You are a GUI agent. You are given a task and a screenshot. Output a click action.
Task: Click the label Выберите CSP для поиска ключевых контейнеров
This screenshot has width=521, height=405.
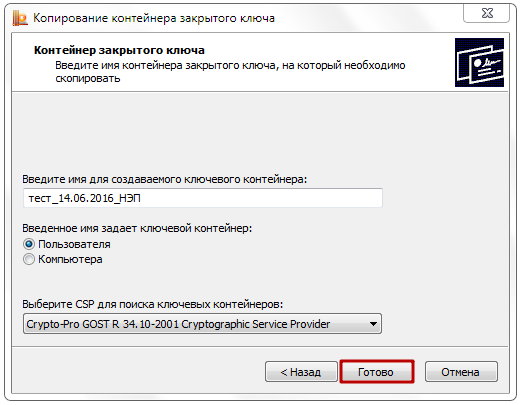(152, 304)
